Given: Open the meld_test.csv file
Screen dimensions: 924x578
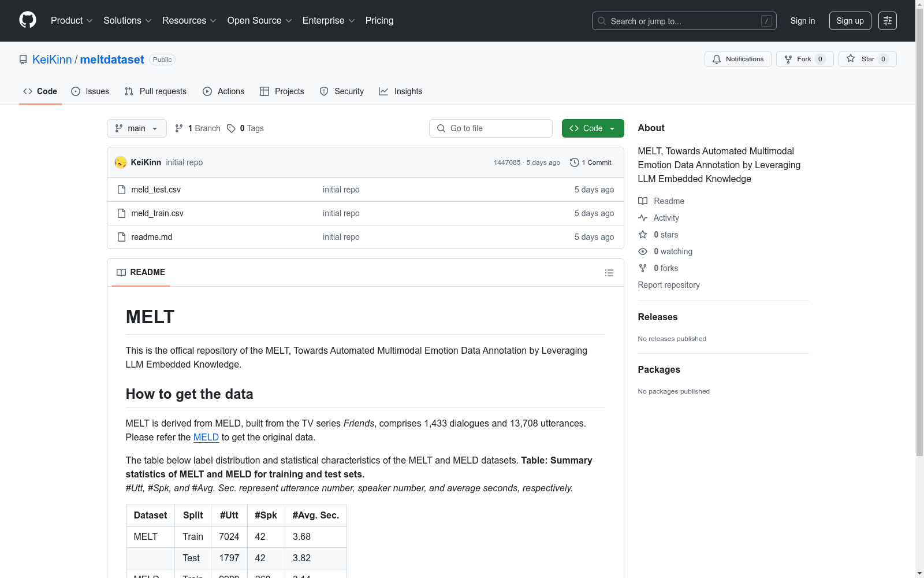Looking at the screenshot, I should 156,190.
